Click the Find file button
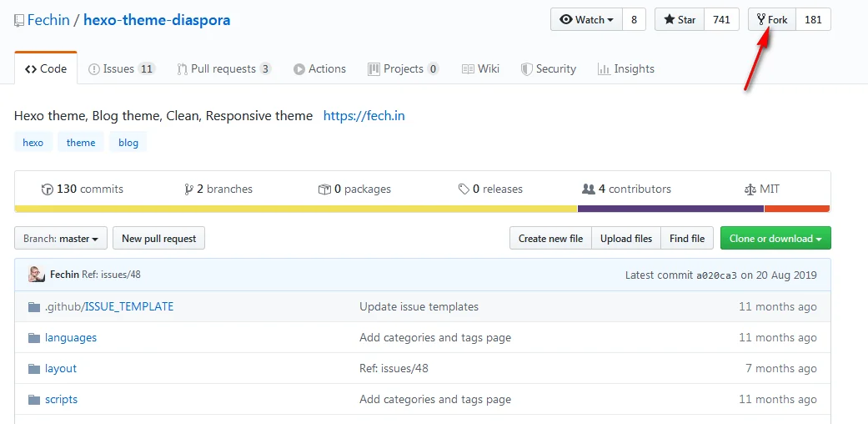 click(687, 239)
